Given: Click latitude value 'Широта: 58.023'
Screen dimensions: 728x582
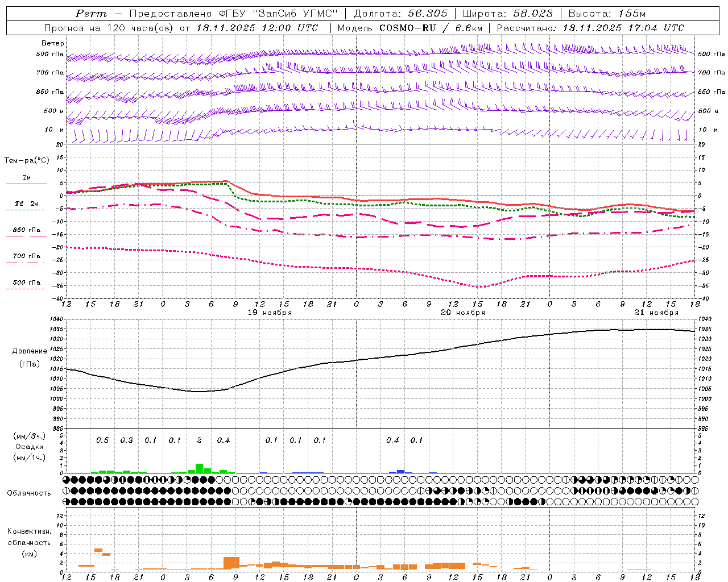Looking at the screenshot, I should (x=507, y=14).
